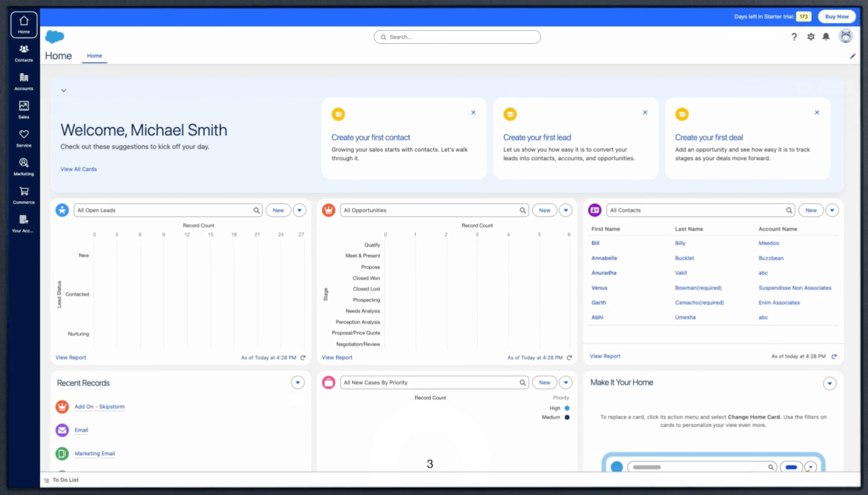This screenshot has height=495, width=868.
Task: Open Contacts in the left sidebar
Action: (x=23, y=54)
